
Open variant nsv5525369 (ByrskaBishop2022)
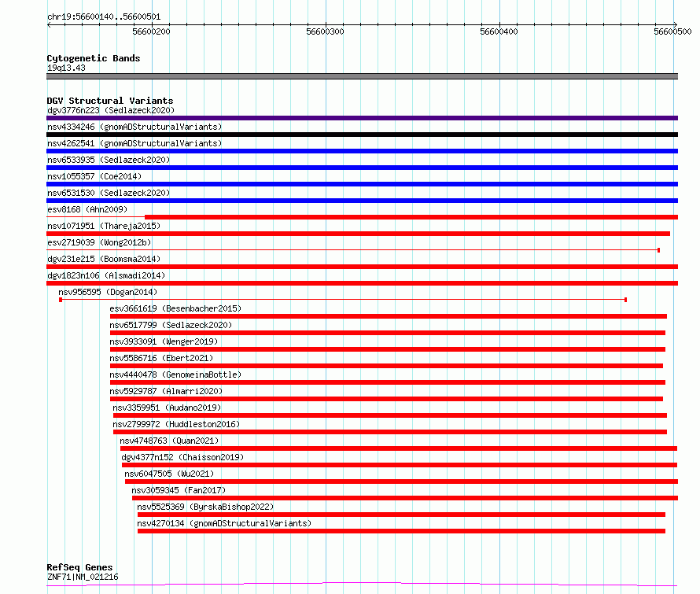(205, 507)
